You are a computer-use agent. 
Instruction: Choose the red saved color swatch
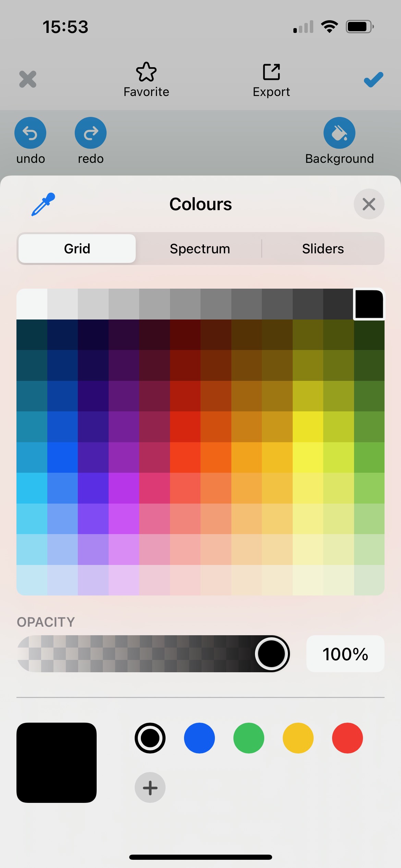pos(348,738)
